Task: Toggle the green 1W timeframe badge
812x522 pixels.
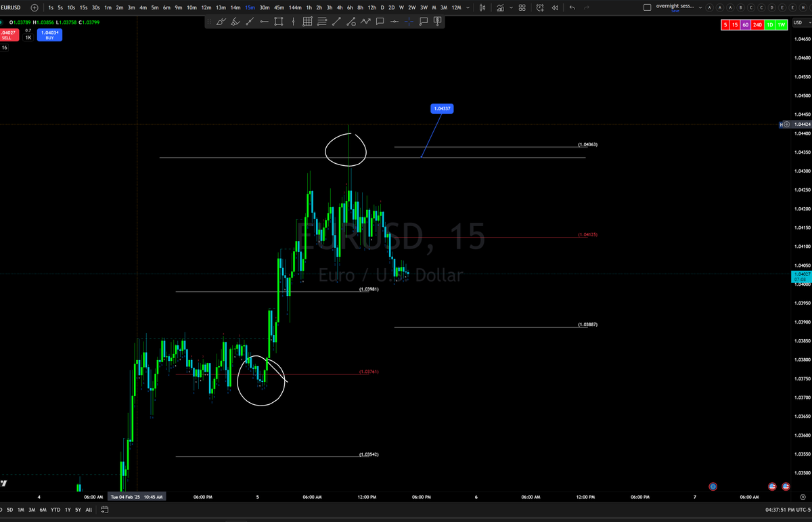Action: tap(782, 25)
